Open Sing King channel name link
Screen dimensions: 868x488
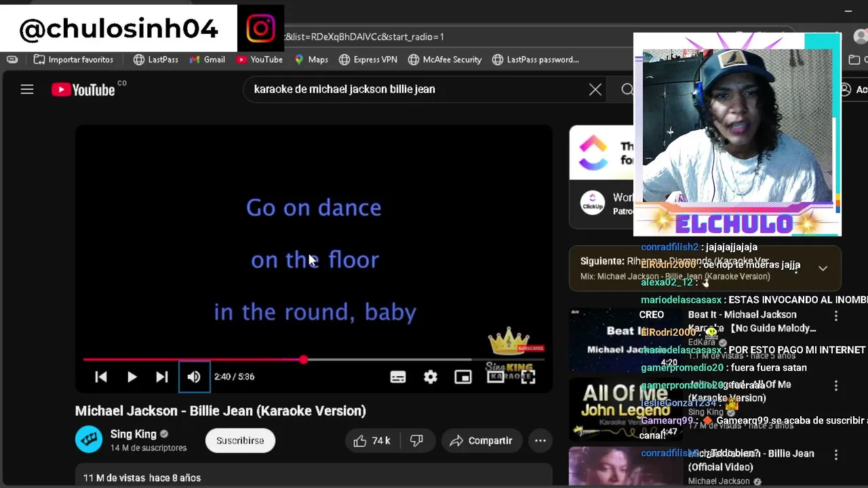134,434
